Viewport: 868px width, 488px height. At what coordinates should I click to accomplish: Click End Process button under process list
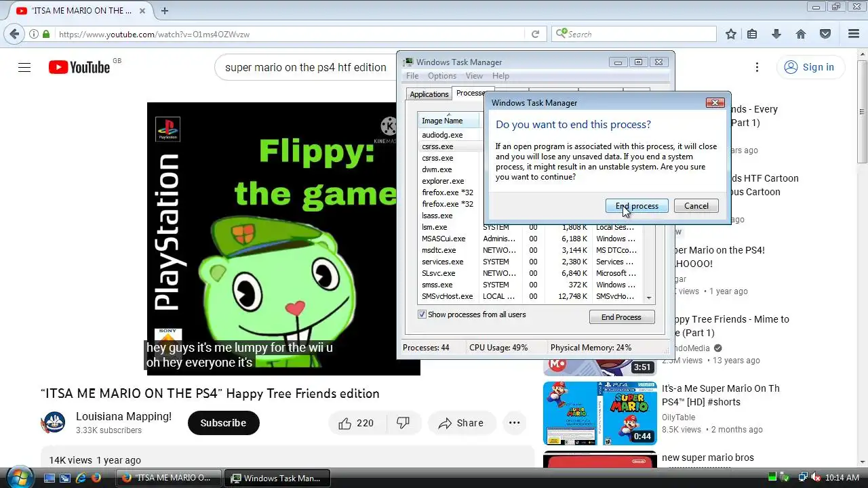click(621, 317)
